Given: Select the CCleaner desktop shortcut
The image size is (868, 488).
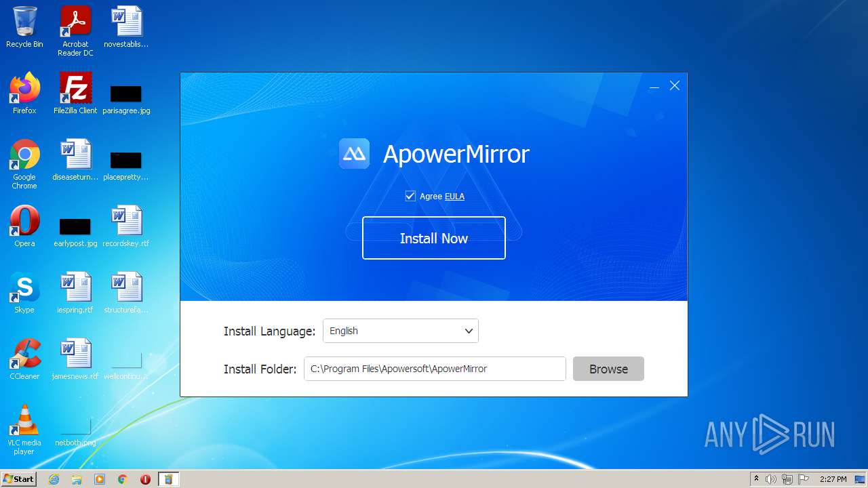Looking at the screenshot, I should coord(24,359).
